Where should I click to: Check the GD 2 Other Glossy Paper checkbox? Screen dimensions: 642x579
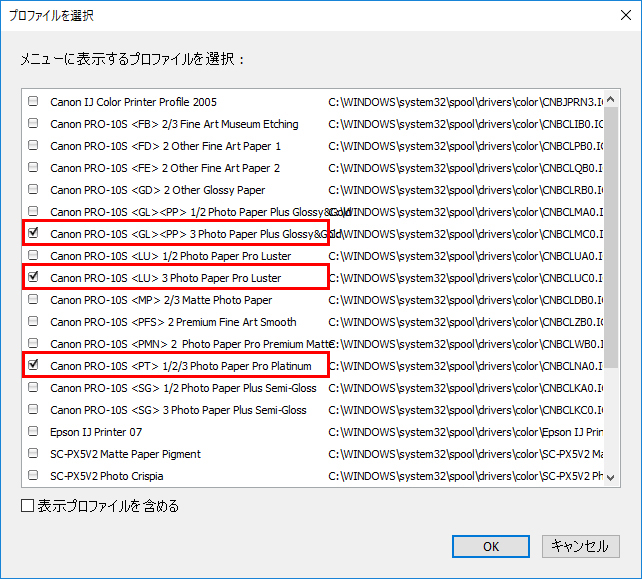[33, 189]
